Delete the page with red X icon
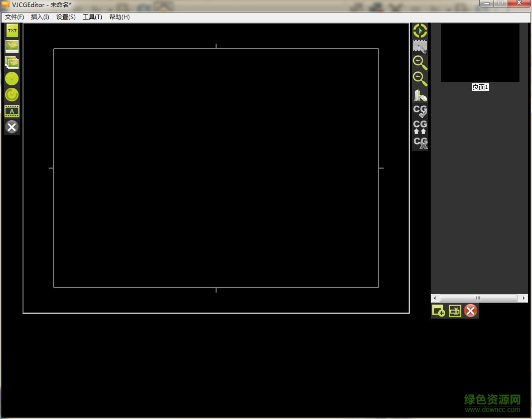 (x=471, y=311)
